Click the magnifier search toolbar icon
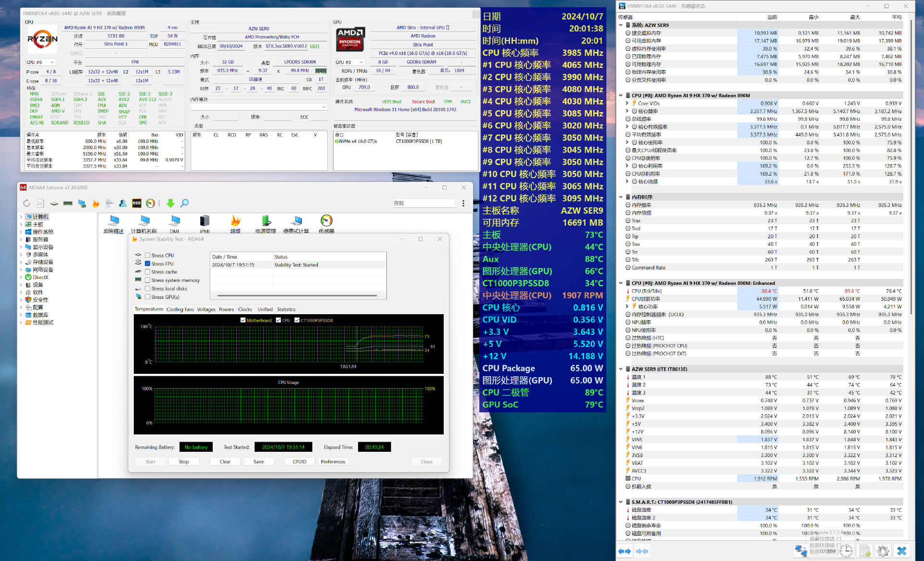 coord(184,204)
